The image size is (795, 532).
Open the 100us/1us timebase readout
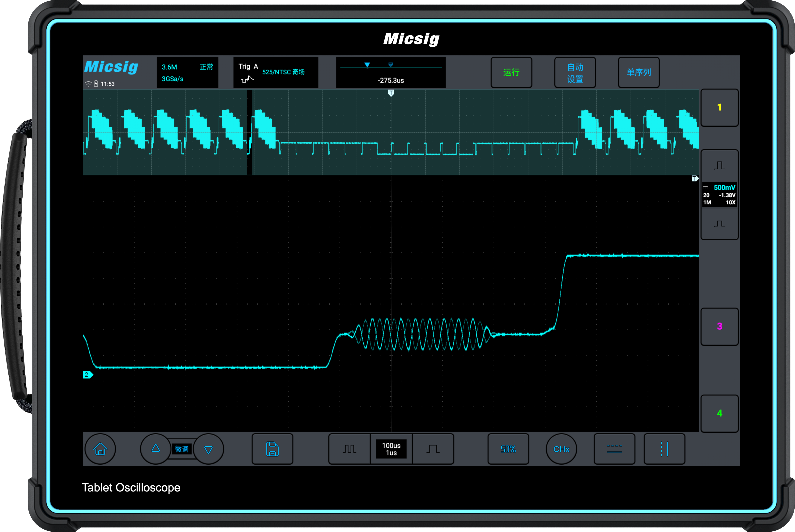391,449
